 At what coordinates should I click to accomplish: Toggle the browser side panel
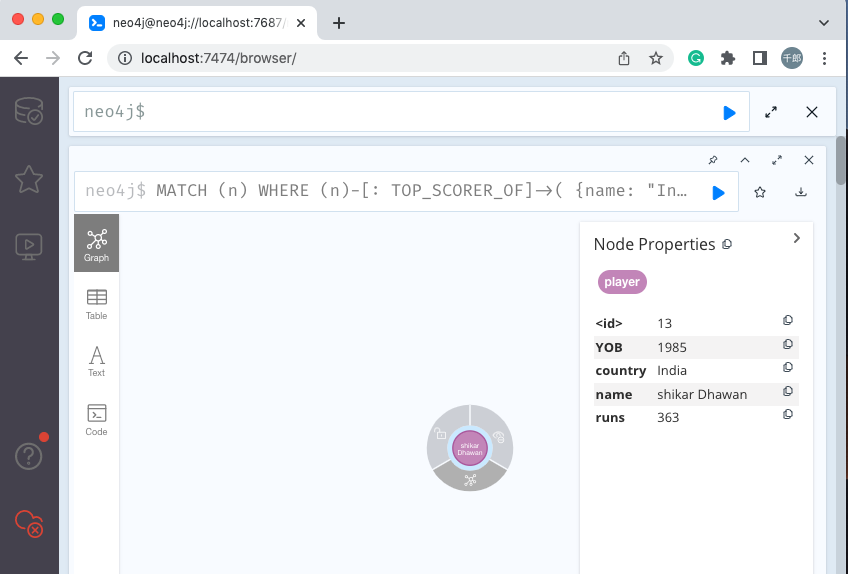760,58
